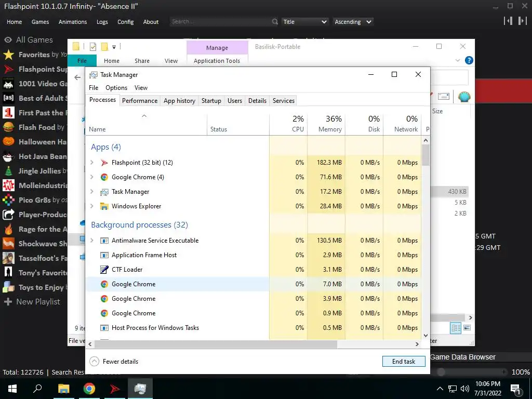
Task: Switch to the Startup tab
Action: coord(211,101)
